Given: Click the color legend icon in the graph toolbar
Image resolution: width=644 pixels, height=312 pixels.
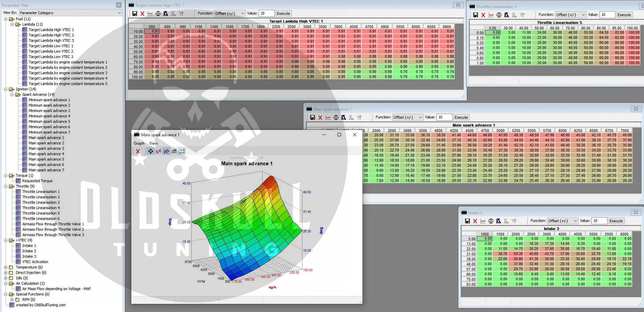Looking at the screenshot, I should (x=182, y=151).
